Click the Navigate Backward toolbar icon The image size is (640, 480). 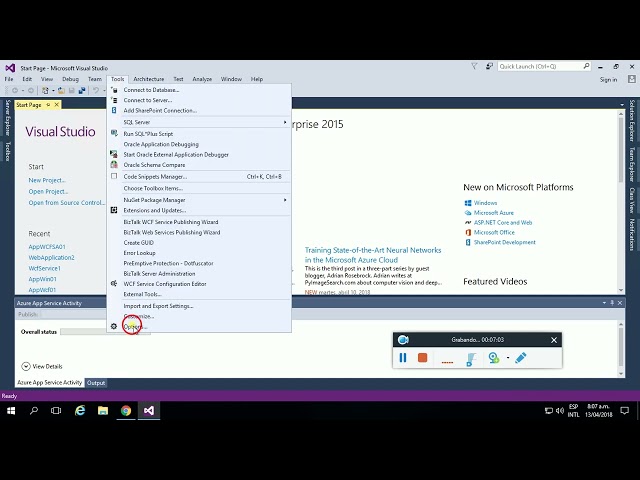(x=15, y=90)
